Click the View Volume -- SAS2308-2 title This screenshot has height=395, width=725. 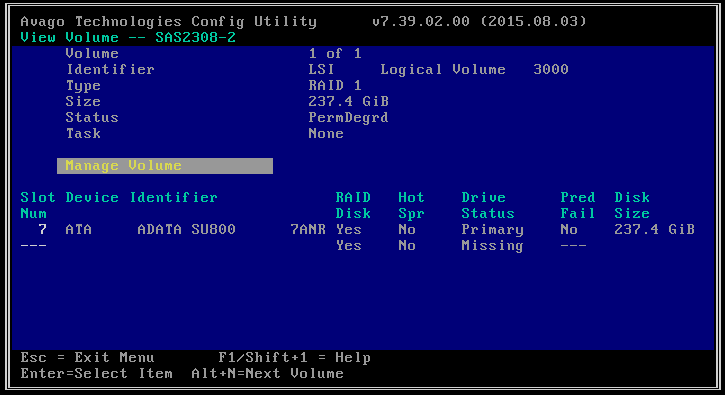pos(128,37)
